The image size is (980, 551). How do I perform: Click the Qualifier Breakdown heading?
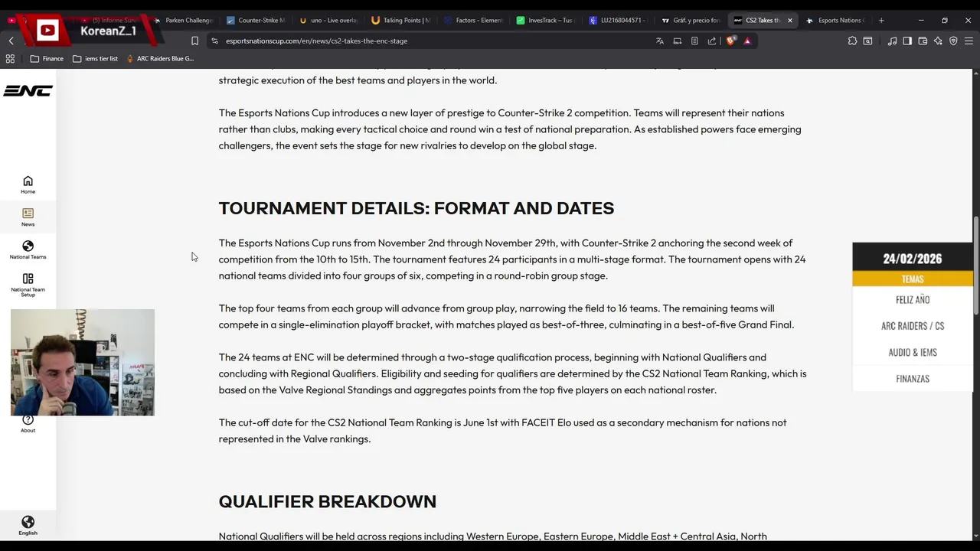328,501
